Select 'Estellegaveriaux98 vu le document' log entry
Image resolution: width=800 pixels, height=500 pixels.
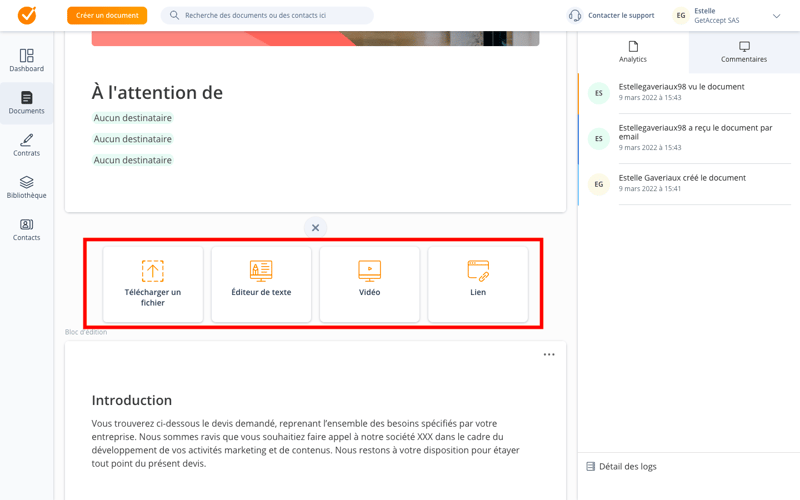pos(689,93)
